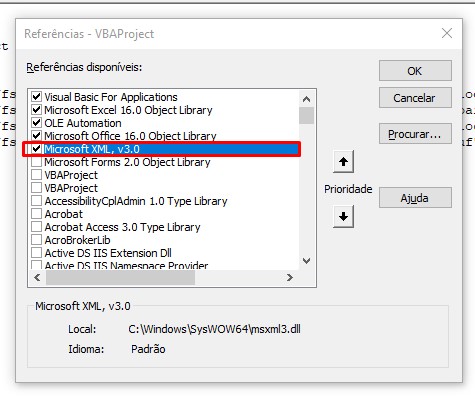
Task: Check the Acrobat reference checkbox
Action: (36, 214)
